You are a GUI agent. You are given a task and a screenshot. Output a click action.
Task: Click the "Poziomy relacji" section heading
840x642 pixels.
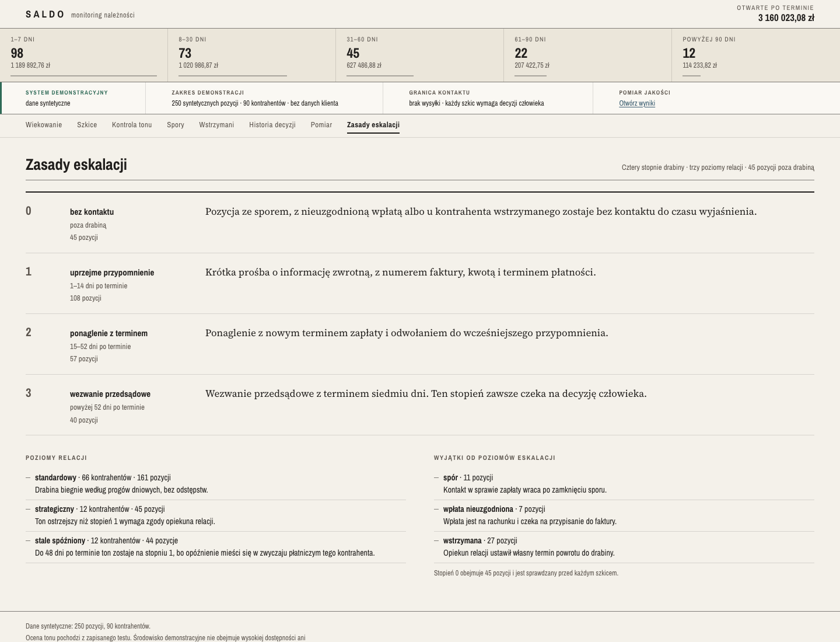56,458
